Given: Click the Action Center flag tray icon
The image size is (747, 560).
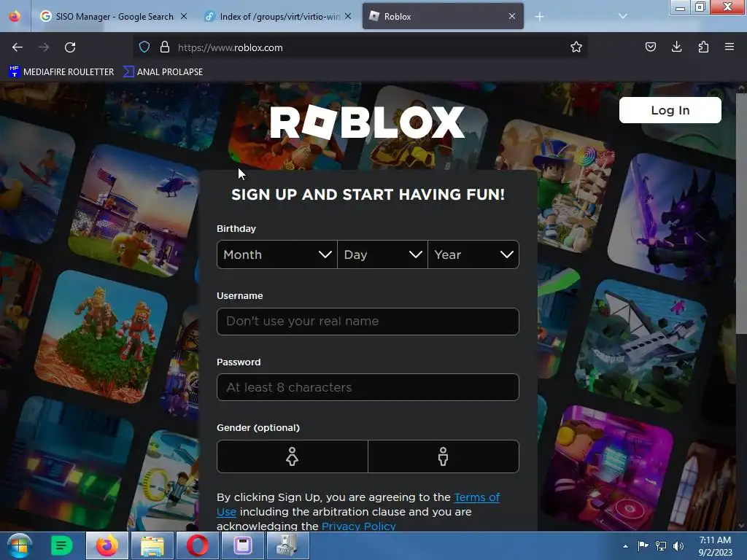Looking at the screenshot, I should (643, 545).
